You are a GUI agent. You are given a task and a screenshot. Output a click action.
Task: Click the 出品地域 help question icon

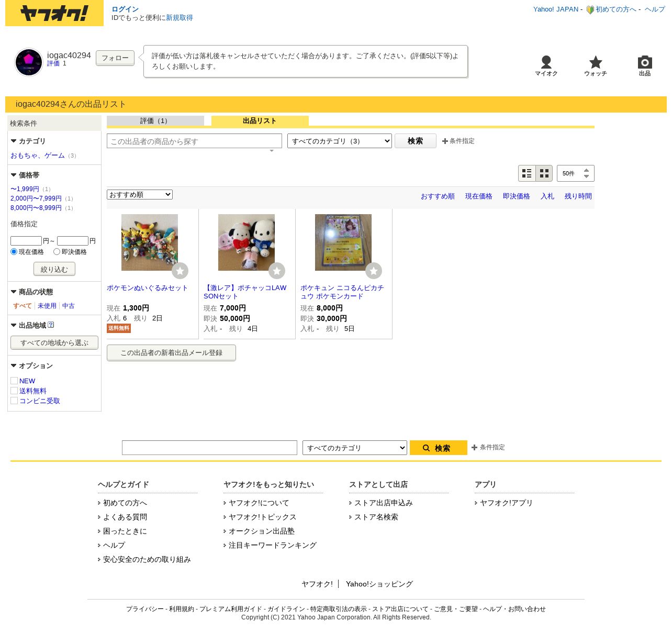pos(51,325)
